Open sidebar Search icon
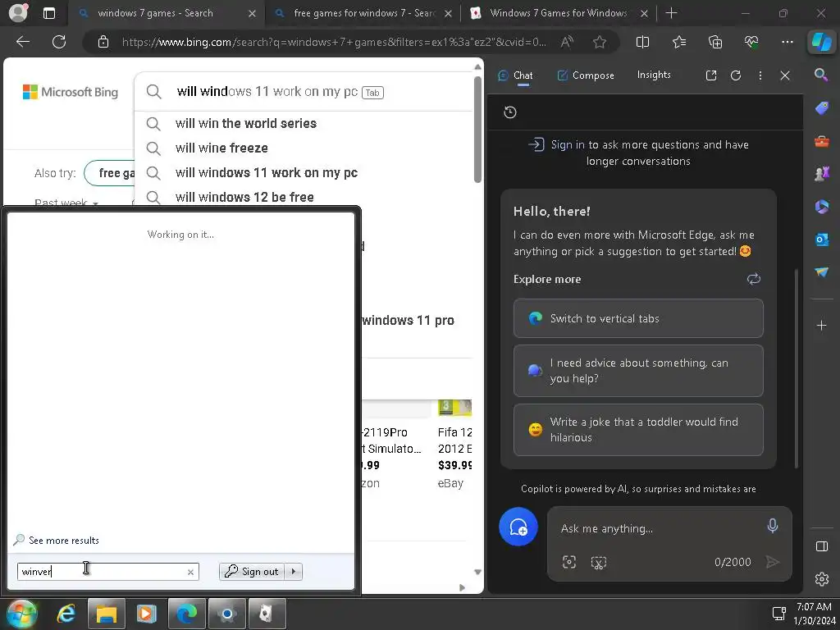Image resolution: width=840 pixels, height=630 pixels. pos(821,75)
